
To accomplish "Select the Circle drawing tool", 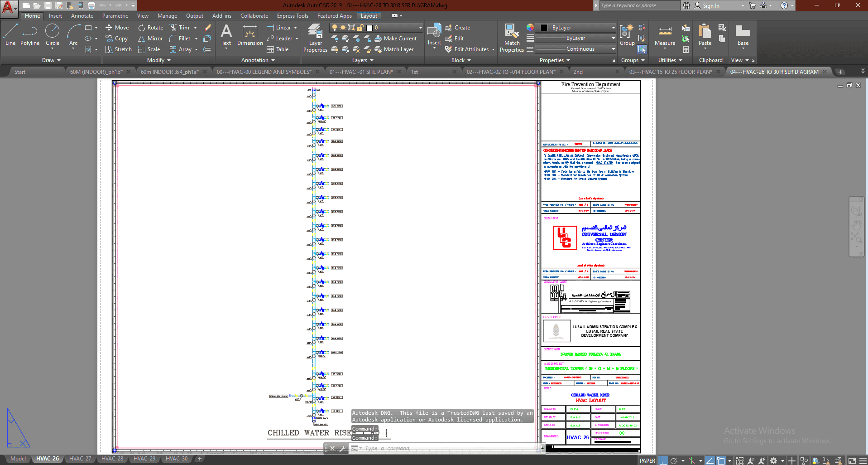I will pyautogui.click(x=53, y=35).
